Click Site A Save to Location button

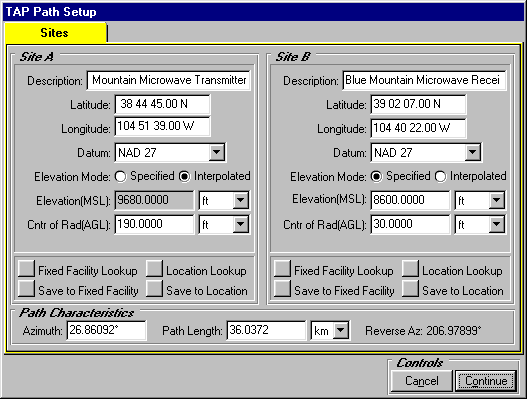tap(154, 288)
